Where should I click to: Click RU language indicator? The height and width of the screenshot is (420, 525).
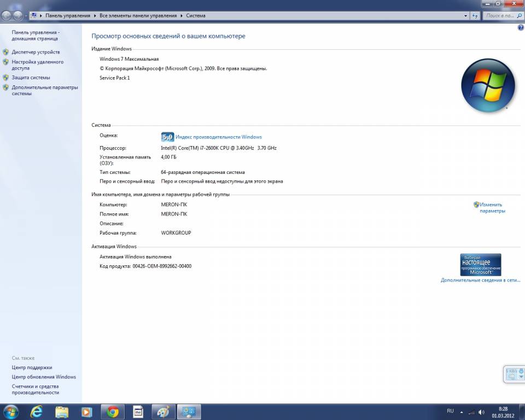click(x=450, y=411)
